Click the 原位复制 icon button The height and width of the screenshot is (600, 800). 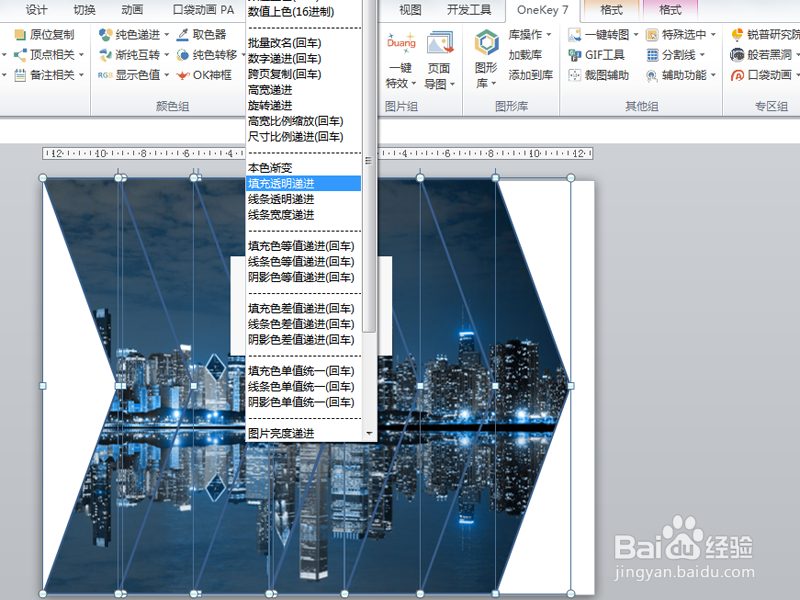[20, 35]
